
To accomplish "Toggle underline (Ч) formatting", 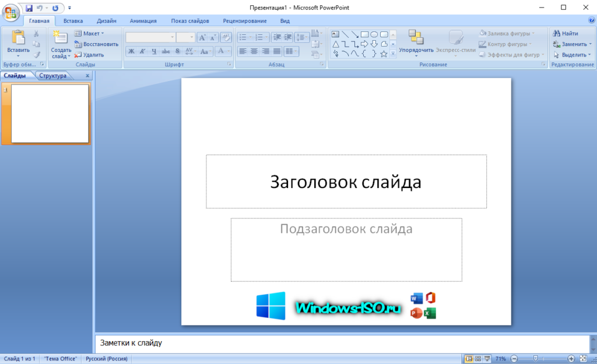I will pyautogui.click(x=154, y=51).
